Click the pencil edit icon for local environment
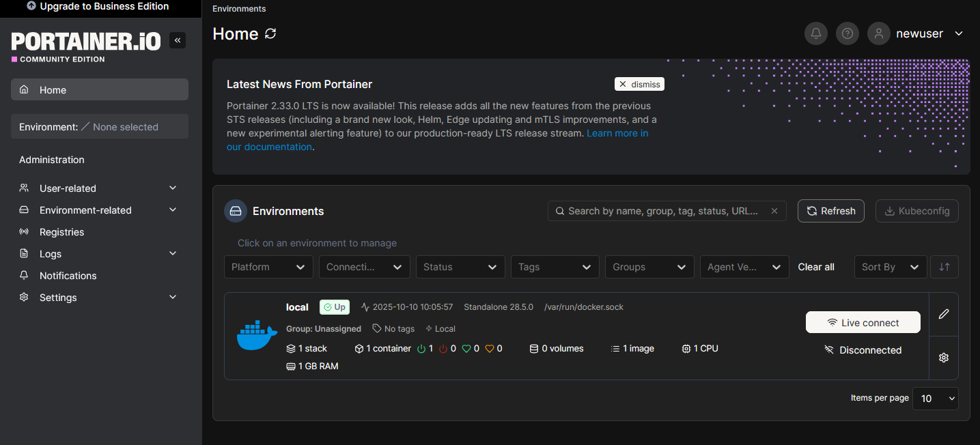Screen dimensions: 980x445 point(944,314)
